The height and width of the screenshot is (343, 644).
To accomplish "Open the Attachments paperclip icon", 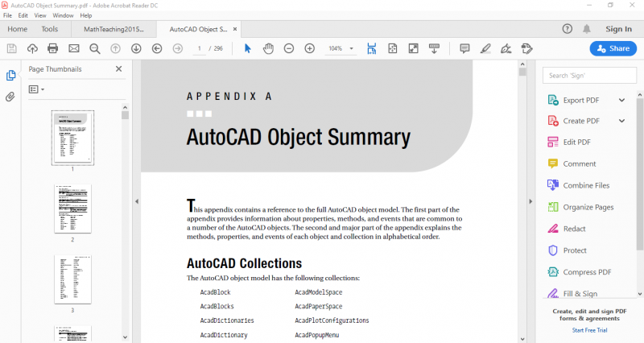I will 10,97.
